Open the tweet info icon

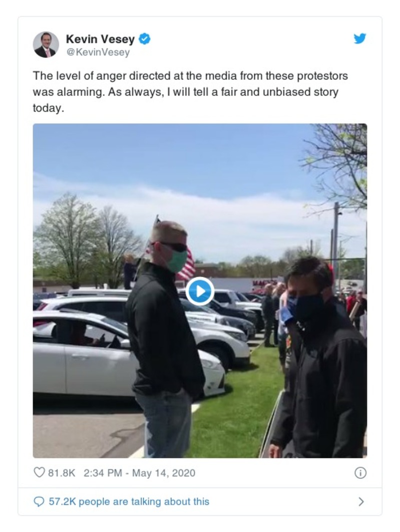click(360, 472)
